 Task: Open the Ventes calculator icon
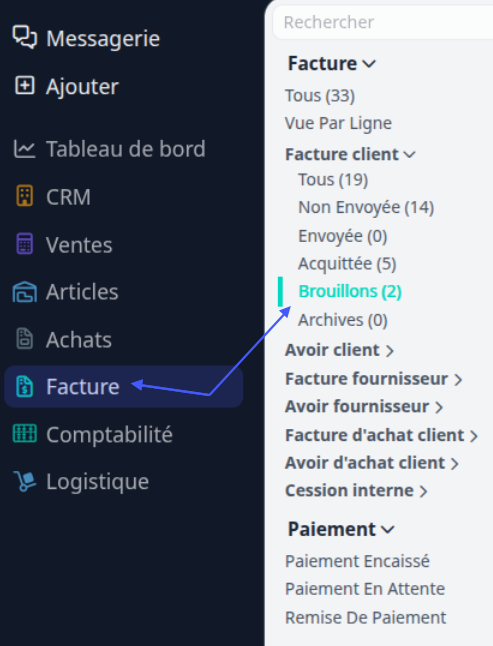tap(25, 243)
